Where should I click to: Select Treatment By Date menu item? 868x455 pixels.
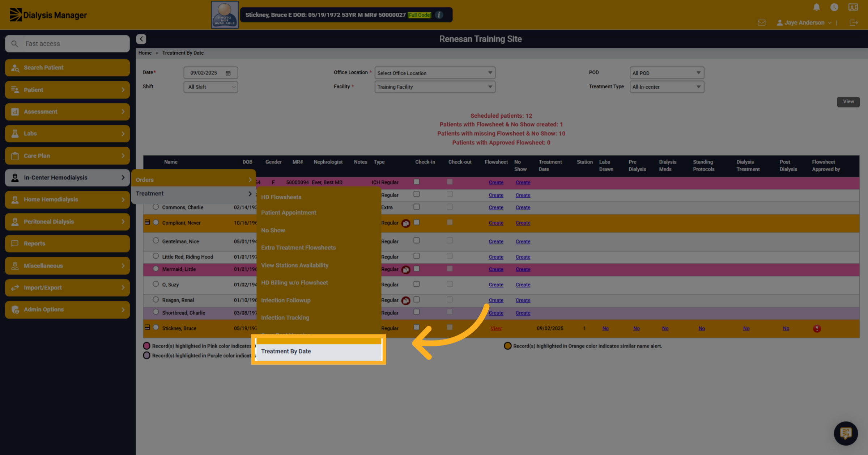[319, 351]
